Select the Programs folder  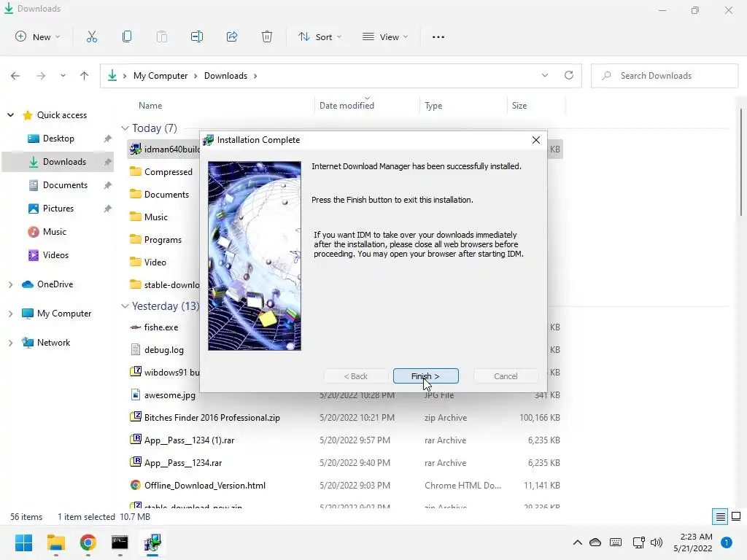click(156, 239)
